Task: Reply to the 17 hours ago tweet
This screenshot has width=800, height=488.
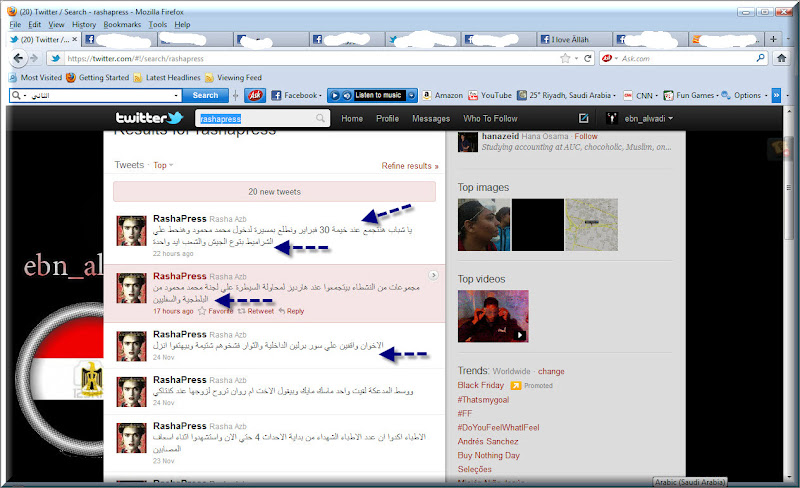Action: (291, 311)
